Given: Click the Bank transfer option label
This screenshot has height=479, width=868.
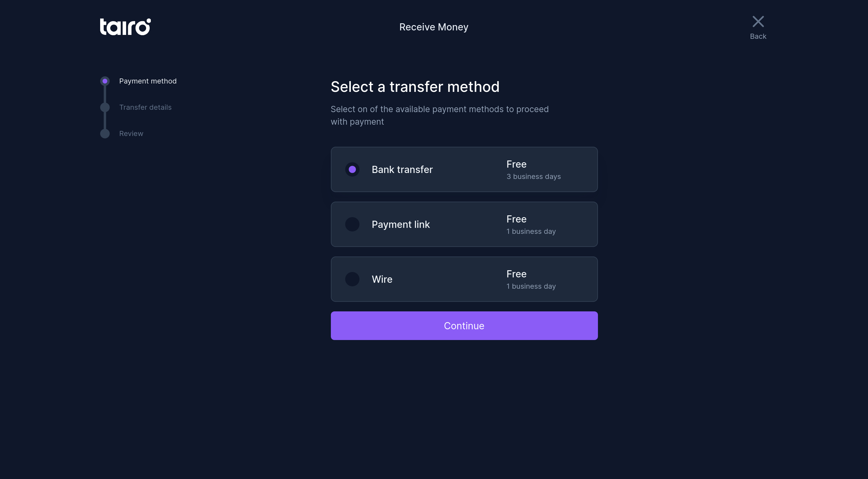Looking at the screenshot, I should click(402, 169).
